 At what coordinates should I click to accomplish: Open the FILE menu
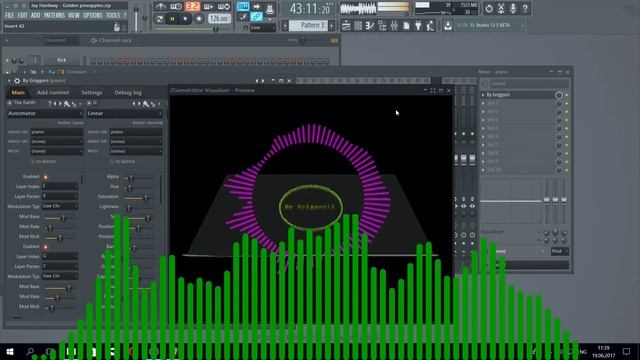pos(9,16)
